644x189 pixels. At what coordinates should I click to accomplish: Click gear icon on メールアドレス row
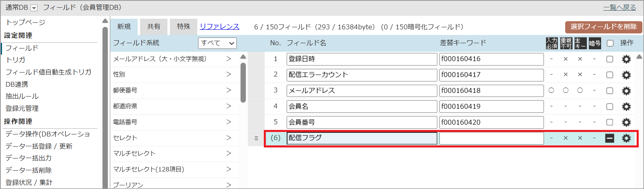tap(626, 91)
